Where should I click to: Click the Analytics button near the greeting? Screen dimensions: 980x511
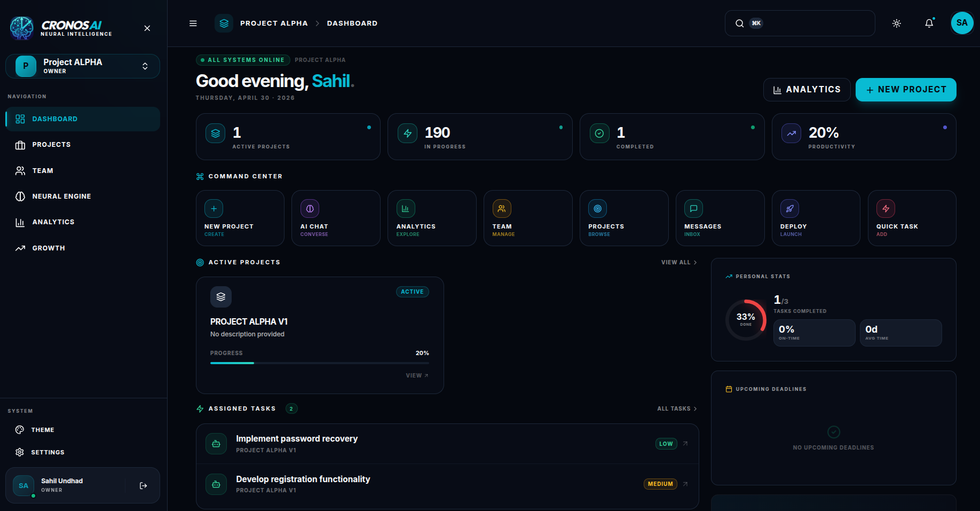807,90
